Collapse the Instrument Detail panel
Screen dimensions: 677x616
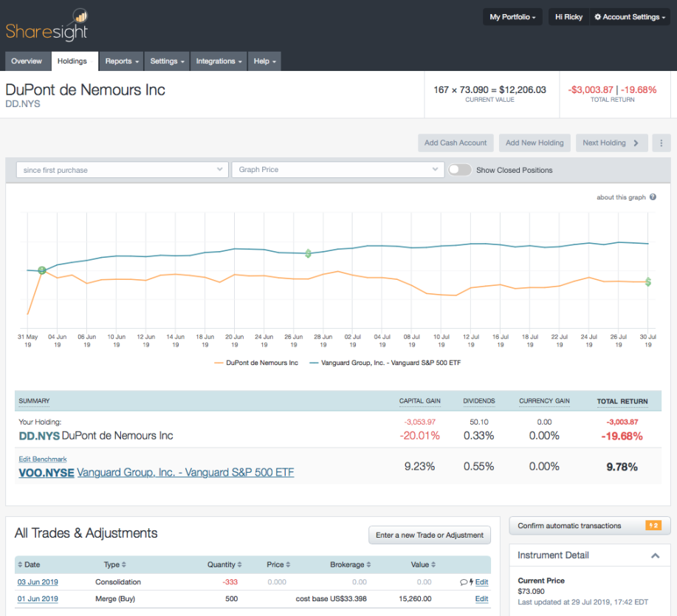[x=655, y=555]
